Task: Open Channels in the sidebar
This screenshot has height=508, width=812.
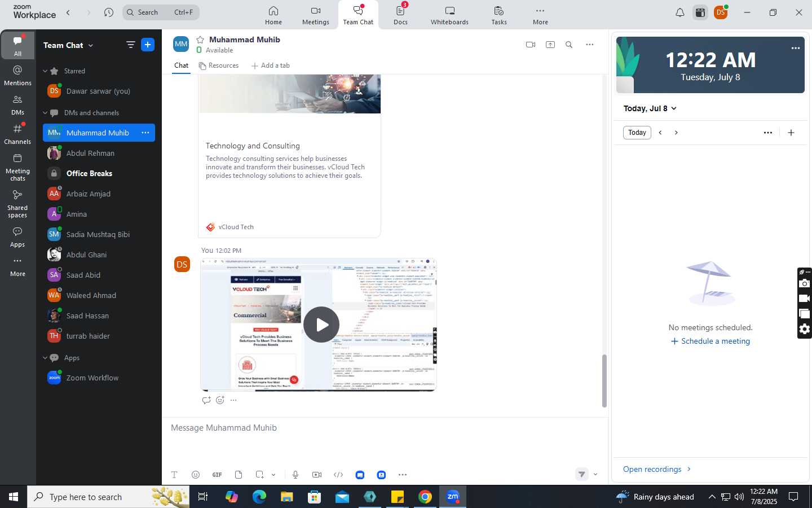Action: 17,134
